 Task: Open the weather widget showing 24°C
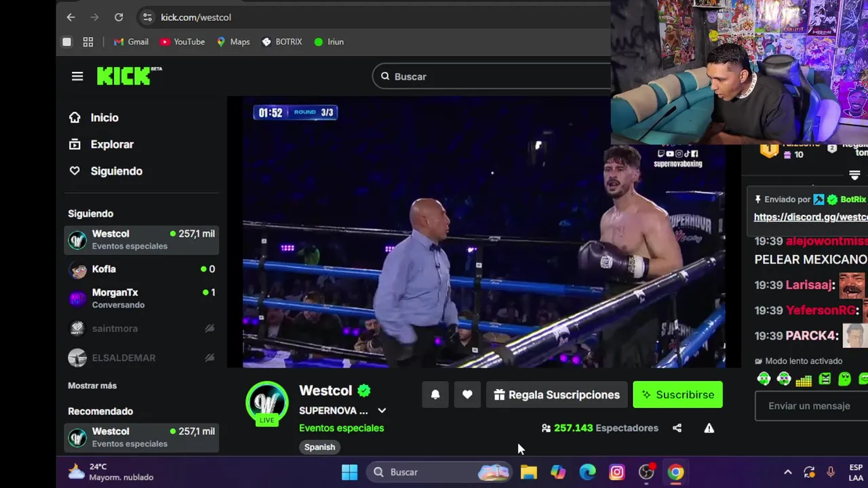(x=111, y=472)
